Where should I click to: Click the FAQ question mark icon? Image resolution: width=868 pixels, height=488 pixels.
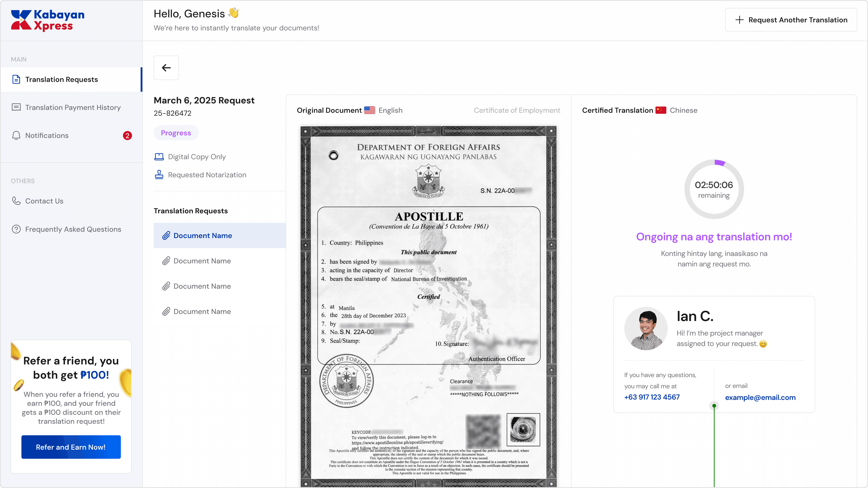click(x=16, y=229)
